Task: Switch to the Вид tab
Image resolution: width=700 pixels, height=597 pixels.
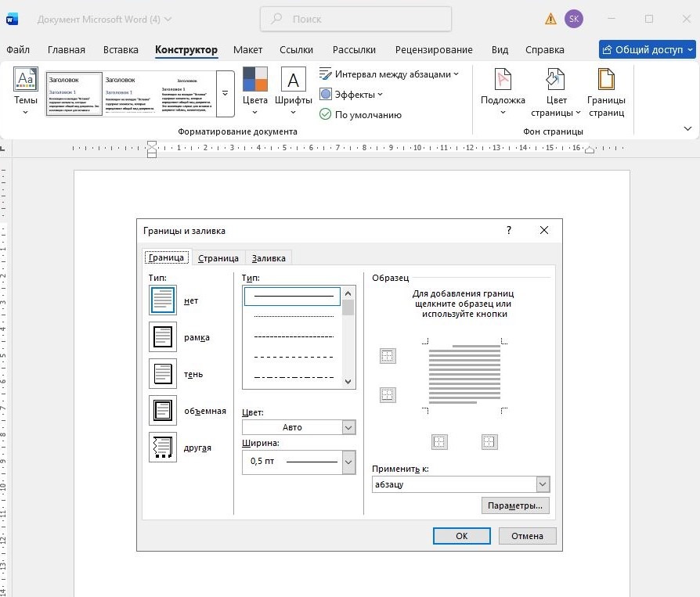Action: 500,49
